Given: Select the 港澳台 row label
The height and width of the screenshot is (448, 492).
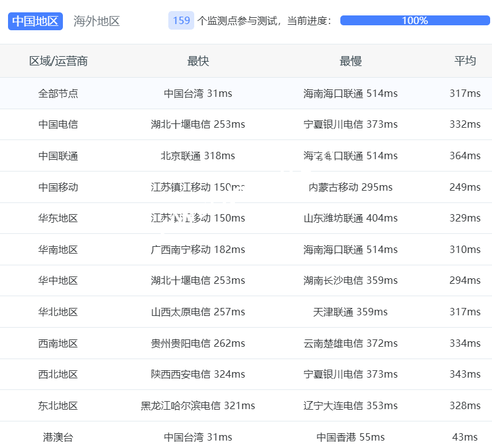Looking at the screenshot, I should (59, 438).
